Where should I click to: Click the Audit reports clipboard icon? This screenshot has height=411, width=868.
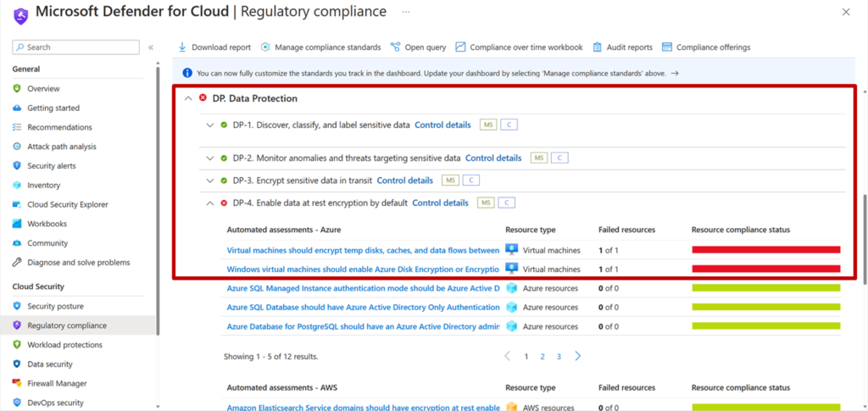coord(598,47)
